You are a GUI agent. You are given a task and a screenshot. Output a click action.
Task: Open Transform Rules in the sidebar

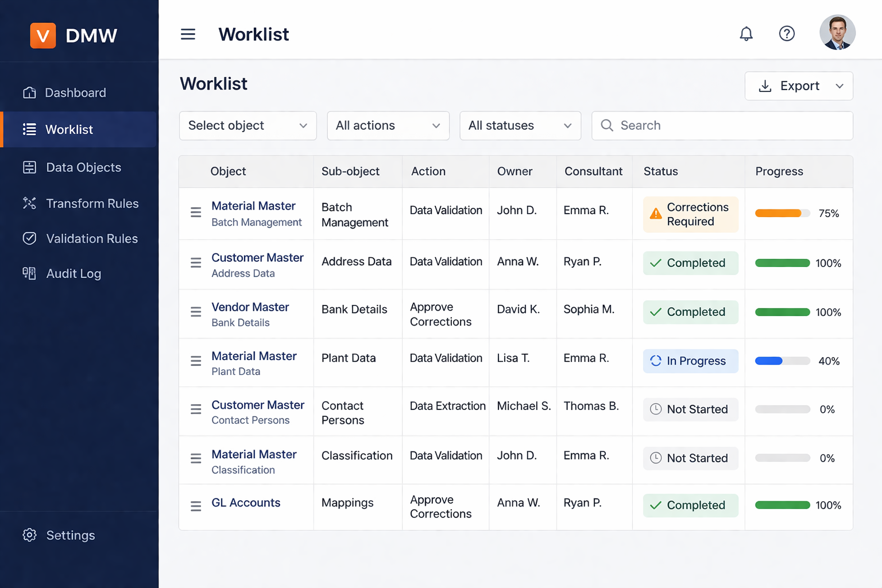click(92, 204)
